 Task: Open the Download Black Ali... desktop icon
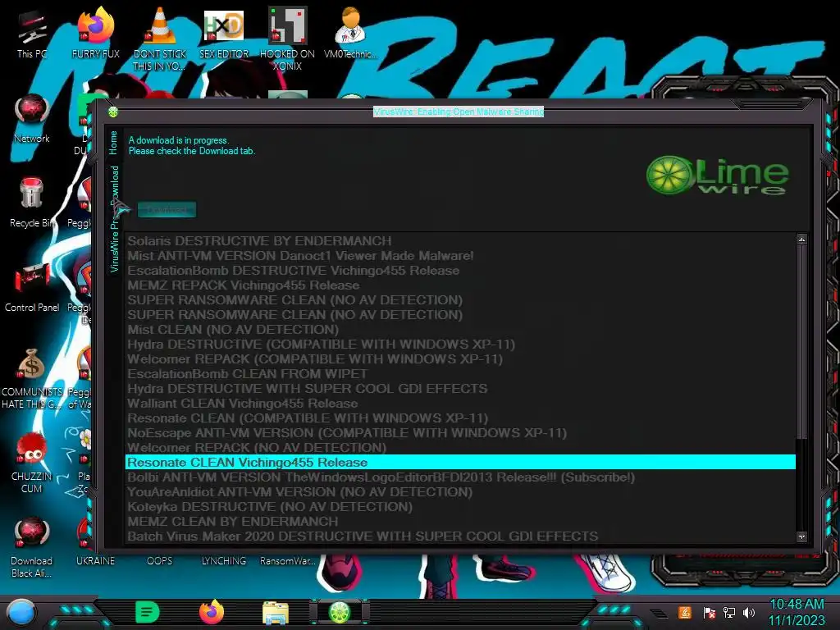tap(32, 547)
